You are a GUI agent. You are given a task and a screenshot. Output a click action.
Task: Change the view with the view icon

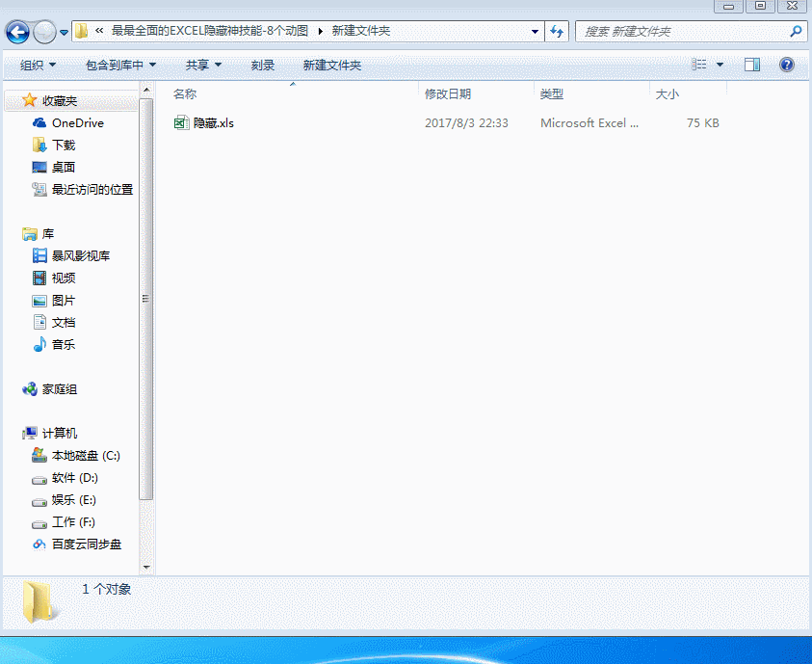tap(699, 65)
